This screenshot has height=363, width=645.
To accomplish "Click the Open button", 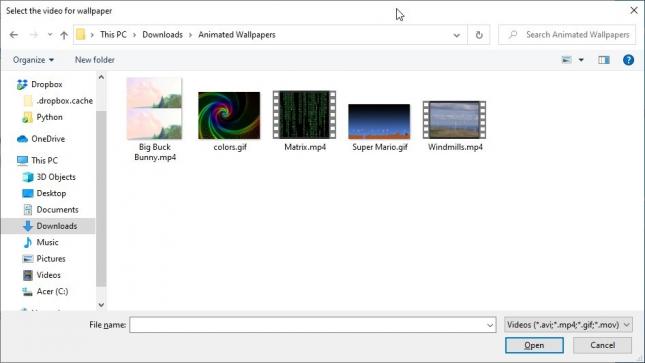I will pyautogui.click(x=534, y=346).
